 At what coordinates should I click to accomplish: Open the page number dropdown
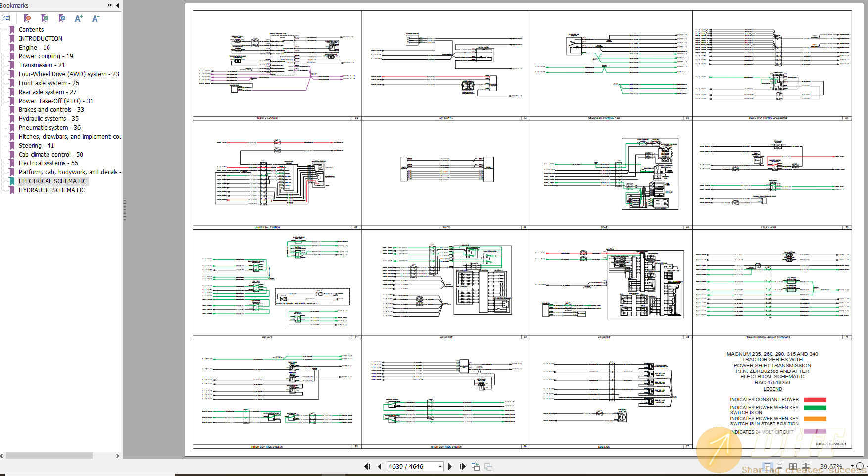tap(440, 466)
